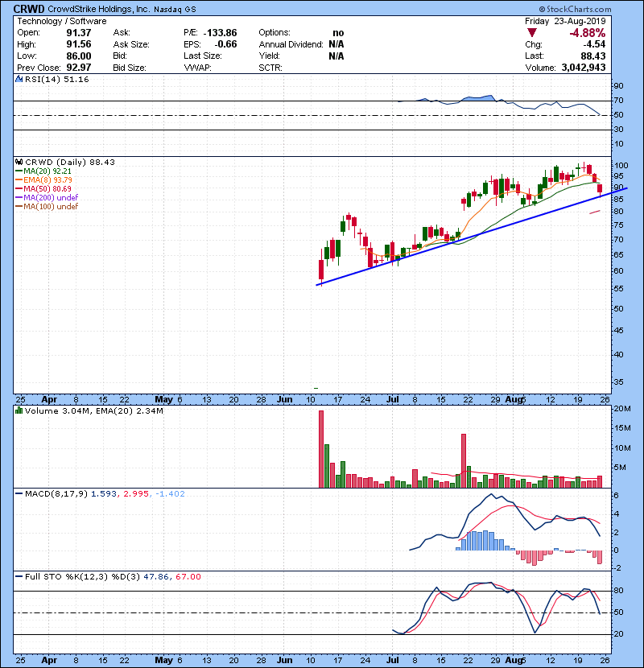644x668 pixels.
Task: Click the RSI(14) indicator icon
Action: coord(19,79)
